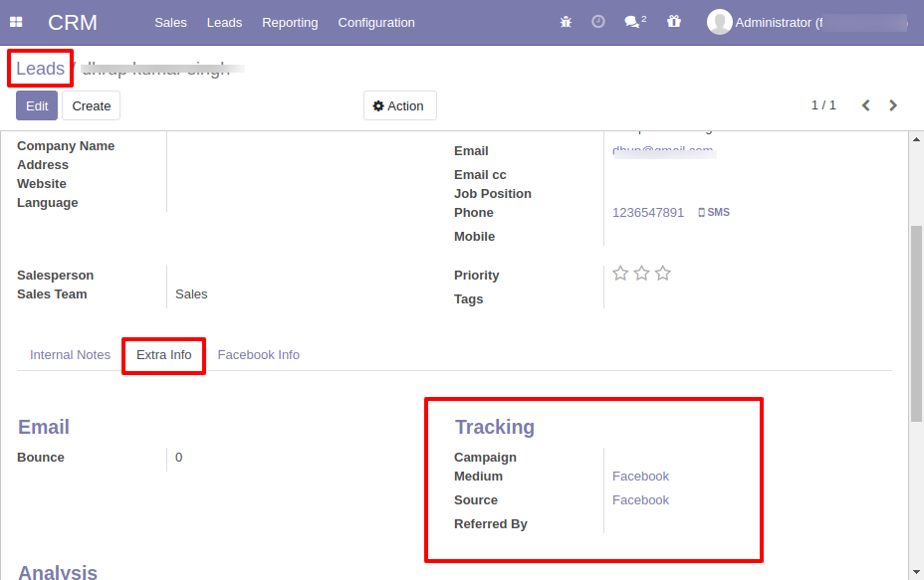Go to next record arrow
The image size is (924, 580).
[893, 105]
